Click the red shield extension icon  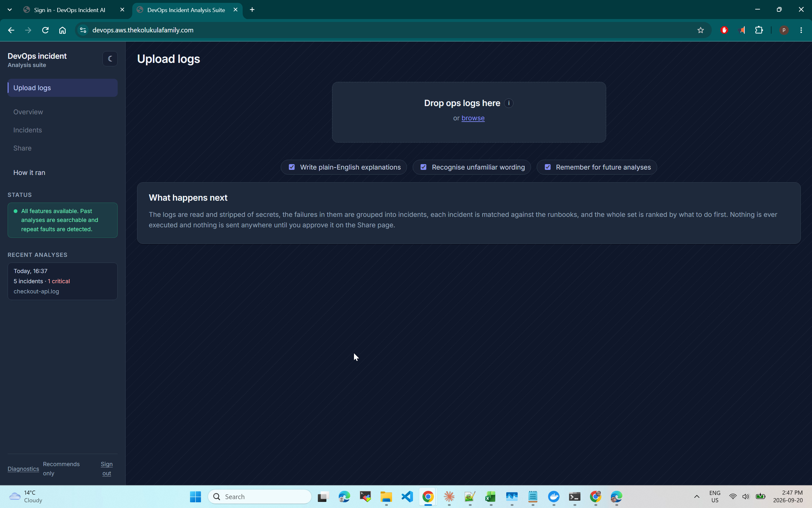724,30
